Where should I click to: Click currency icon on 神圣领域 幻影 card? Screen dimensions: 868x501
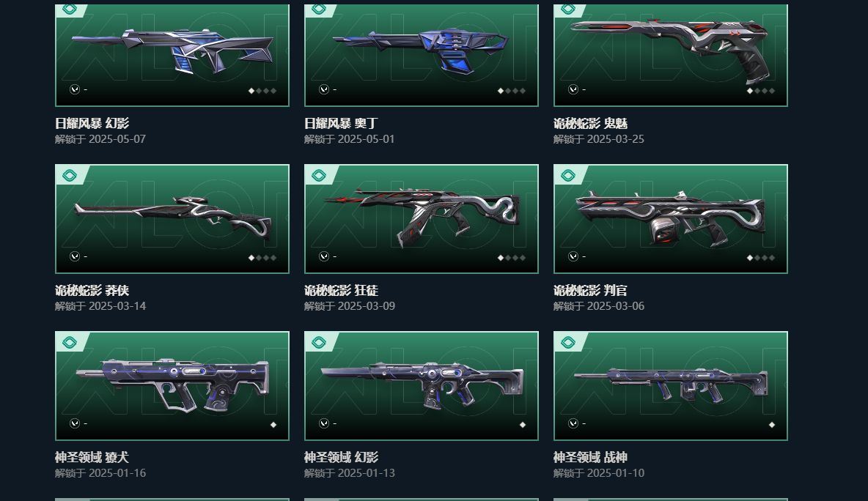click(324, 423)
